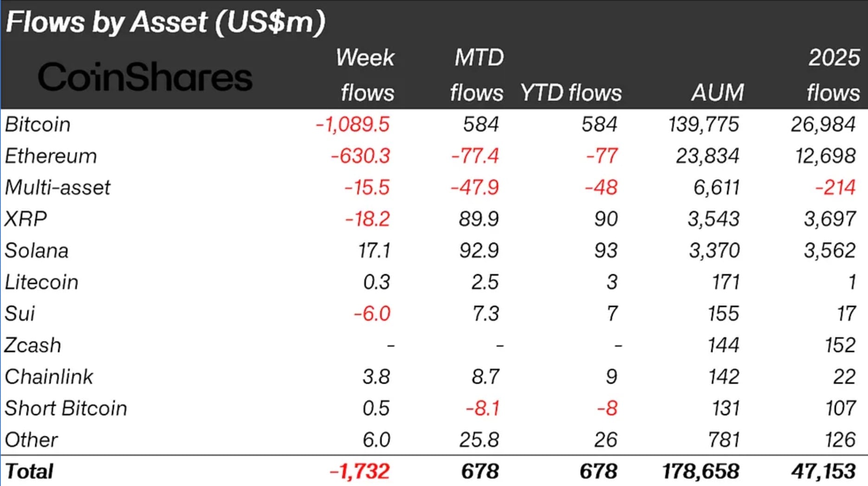
Task: Click the Short Bitcoin row label
Action: coord(66,409)
